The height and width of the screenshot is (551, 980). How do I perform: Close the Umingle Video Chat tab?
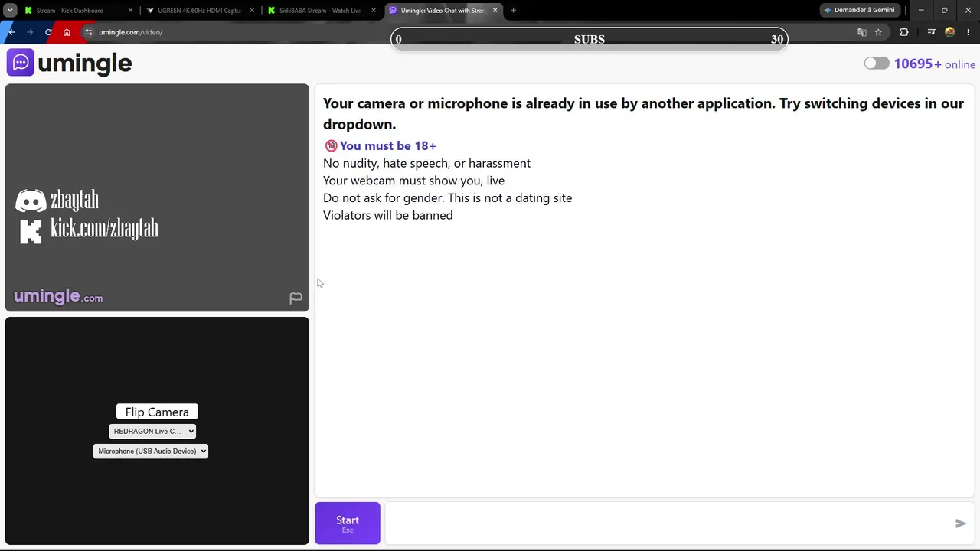495,11
